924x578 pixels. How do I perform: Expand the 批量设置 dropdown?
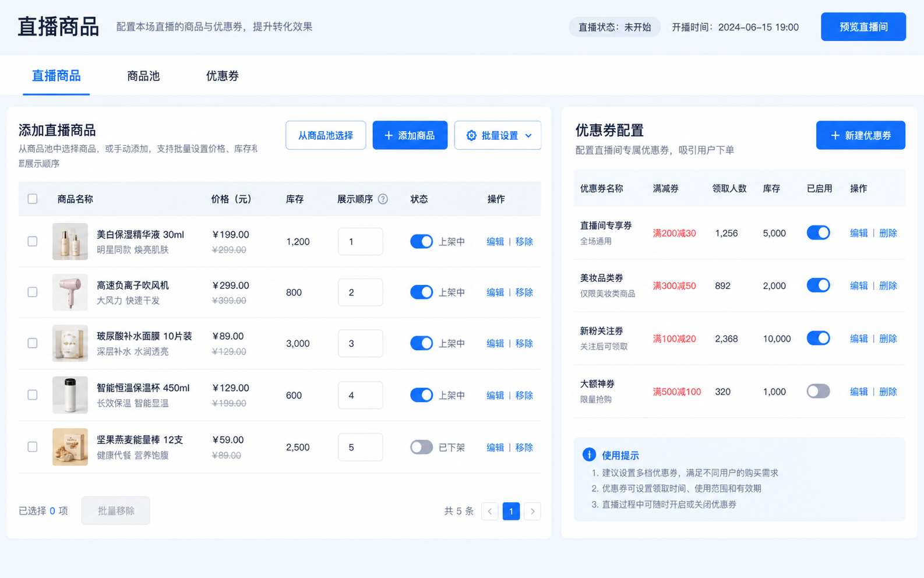coord(498,136)
